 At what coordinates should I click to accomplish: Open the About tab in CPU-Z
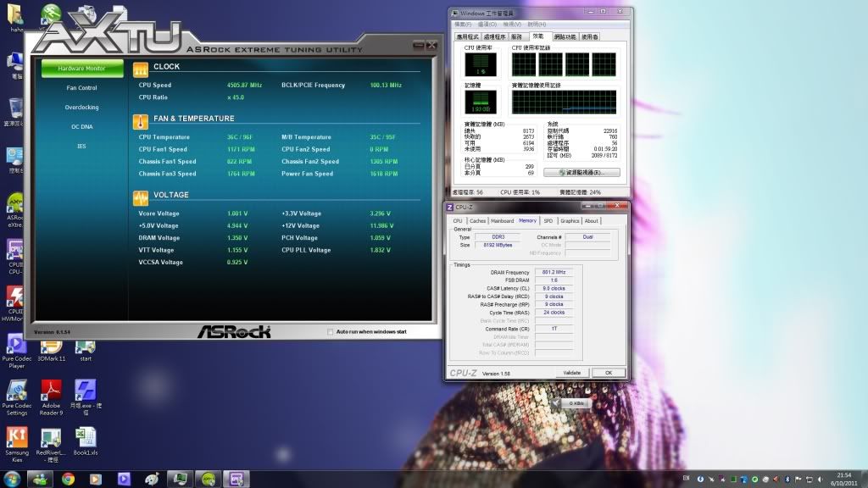tap(591, 221)
